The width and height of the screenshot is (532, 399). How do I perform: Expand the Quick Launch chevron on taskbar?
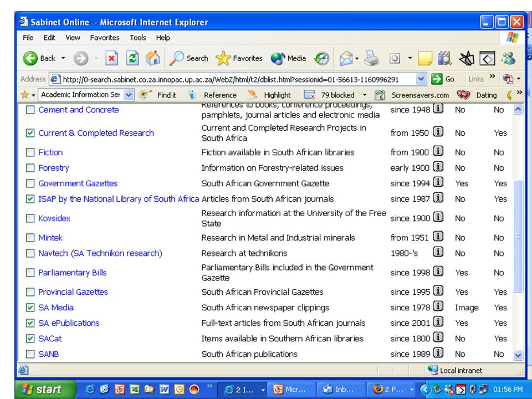(x=209, y=386)
